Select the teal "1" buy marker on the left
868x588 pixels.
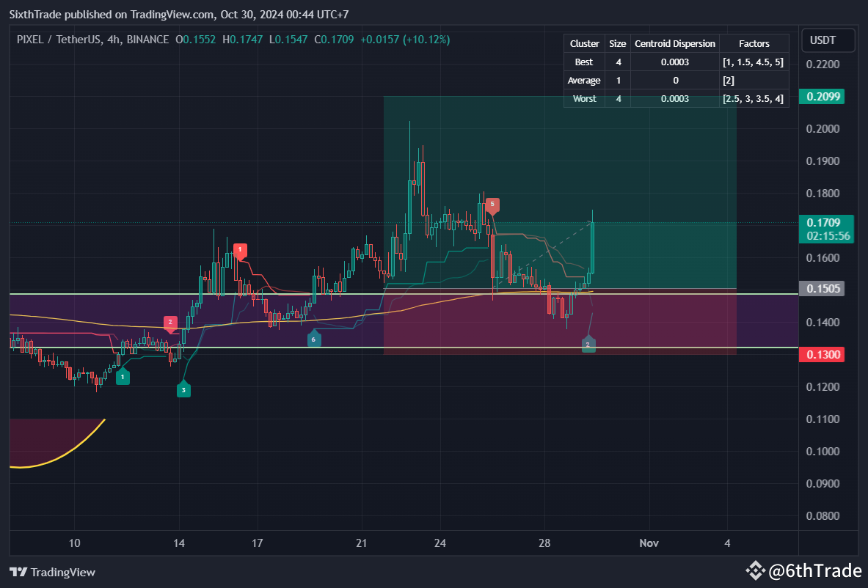click(x=123, y=376)
